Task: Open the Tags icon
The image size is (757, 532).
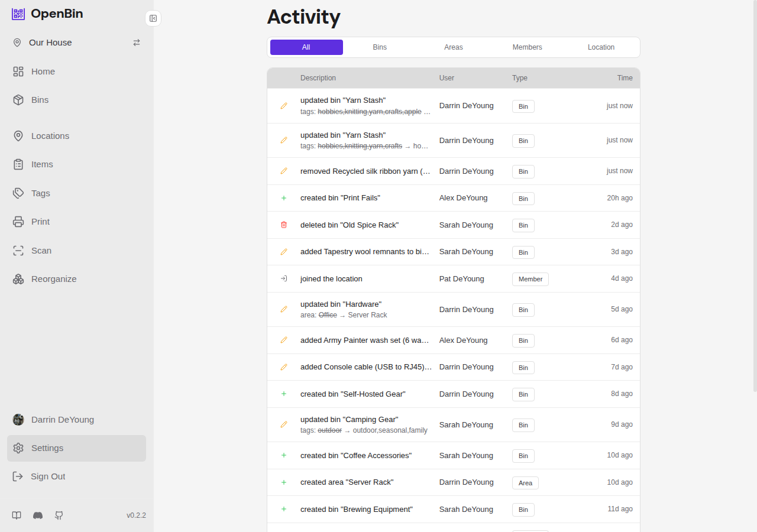Action: (x=18, y=193)
